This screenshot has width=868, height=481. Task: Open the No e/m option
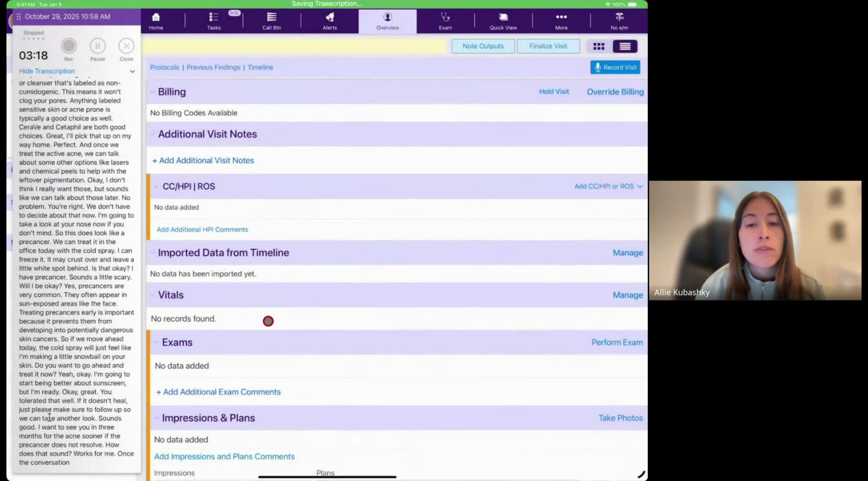619,21
